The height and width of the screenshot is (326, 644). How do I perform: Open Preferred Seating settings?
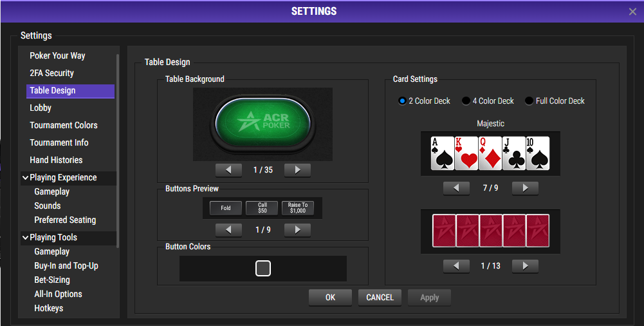[x=66, y=220]
